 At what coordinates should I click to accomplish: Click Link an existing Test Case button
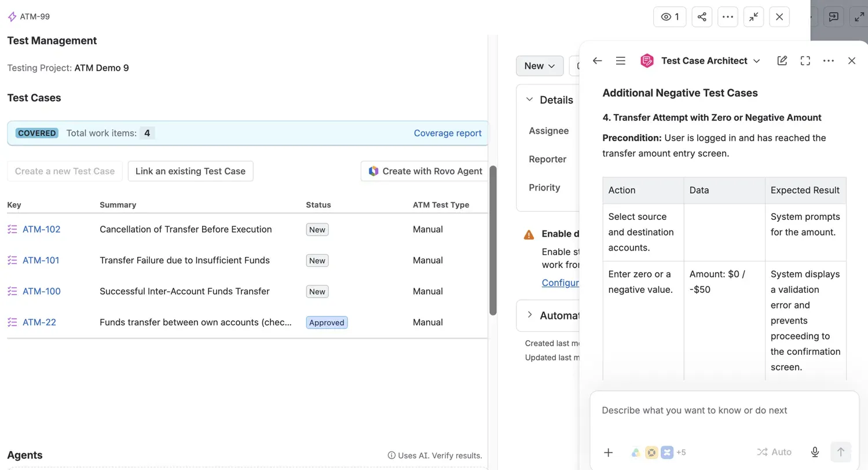(x=191, y=171)
